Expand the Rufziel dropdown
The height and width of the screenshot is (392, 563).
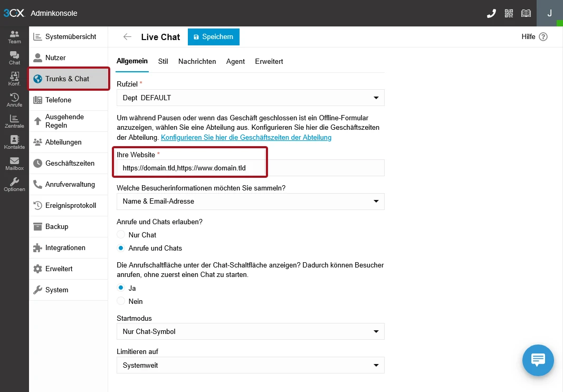point(250,98)
